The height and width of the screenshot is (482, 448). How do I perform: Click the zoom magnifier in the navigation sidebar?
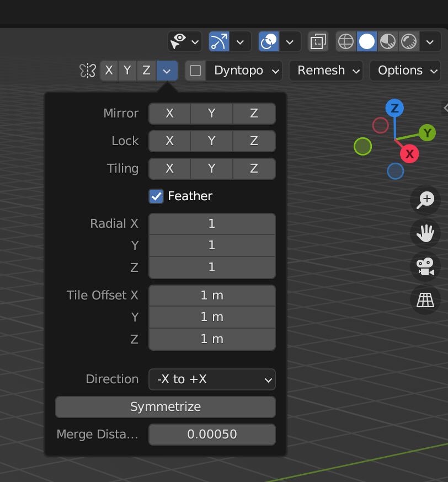pos(425,200)
